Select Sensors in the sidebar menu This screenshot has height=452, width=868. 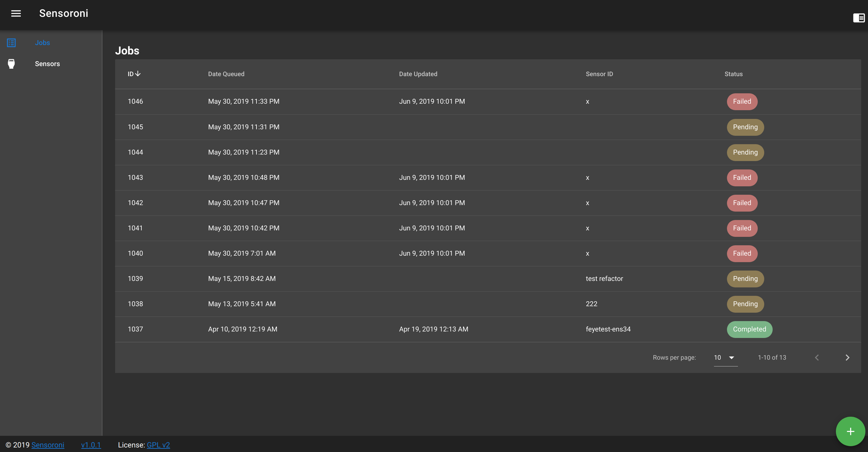[48, 64]
